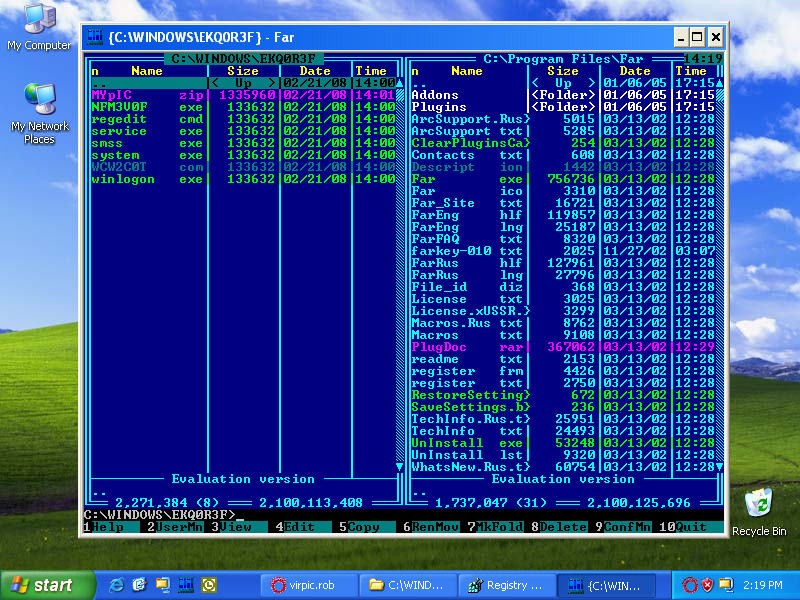Click the left panel scrollbar up arrow
The width and height of the screenshot is (800, 600).
(x=399, y=83)
